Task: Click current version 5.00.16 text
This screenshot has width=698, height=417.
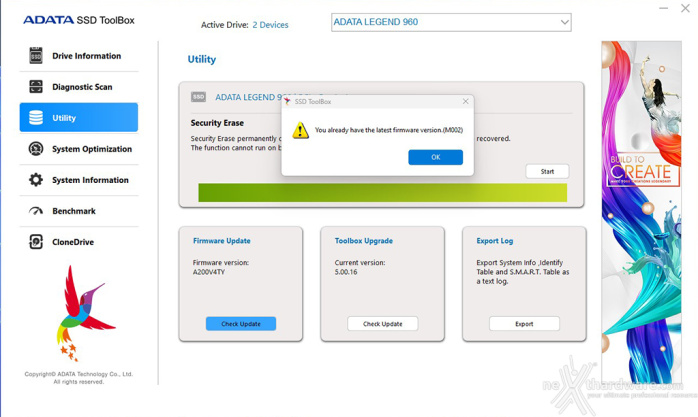Action: (346, 272)
